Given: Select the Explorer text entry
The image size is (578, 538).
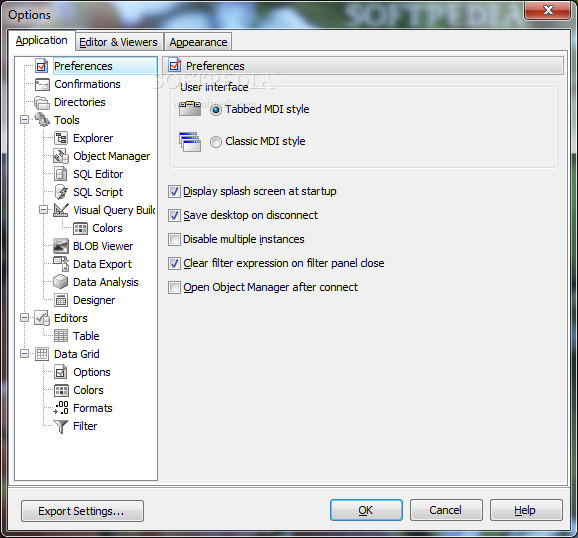Looking at the screenshot, I should point(93,138).
